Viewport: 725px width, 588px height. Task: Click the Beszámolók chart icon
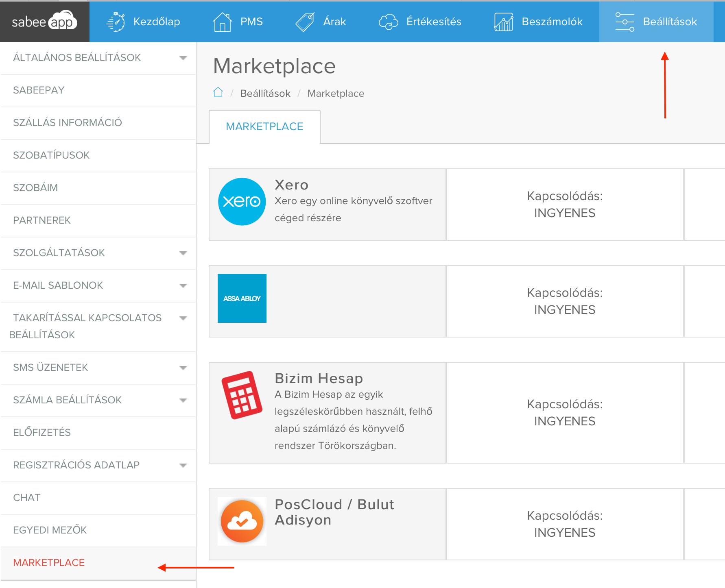tap(504, 22)
